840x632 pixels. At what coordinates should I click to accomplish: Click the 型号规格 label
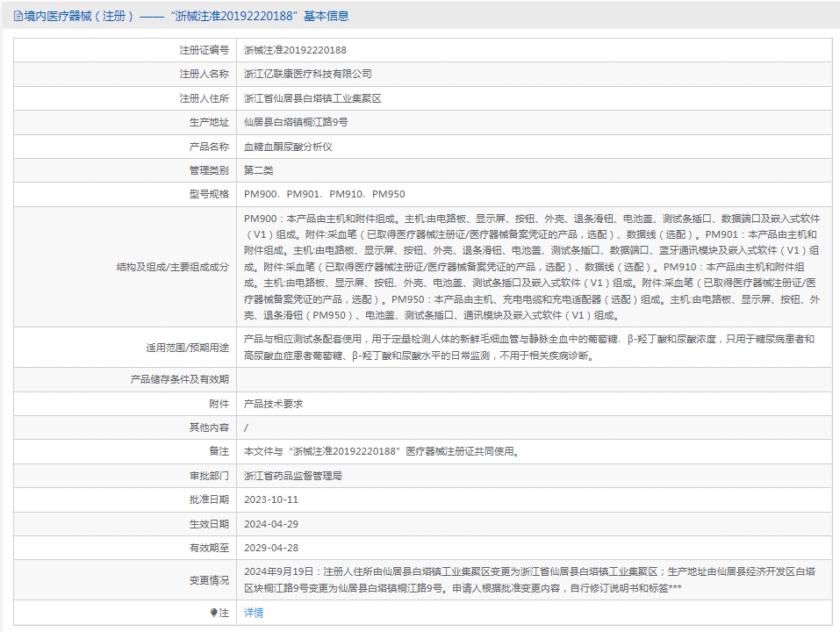pos(209,194)
